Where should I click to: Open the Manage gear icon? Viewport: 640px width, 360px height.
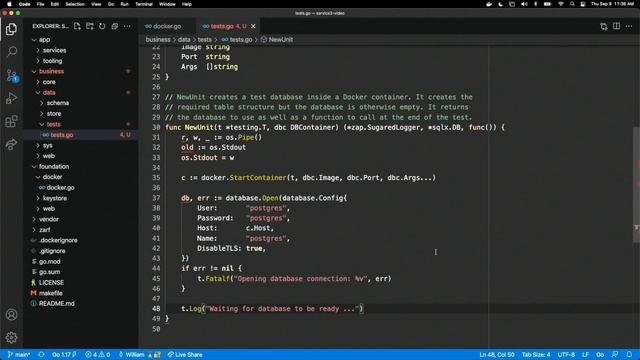click(11, 337)
